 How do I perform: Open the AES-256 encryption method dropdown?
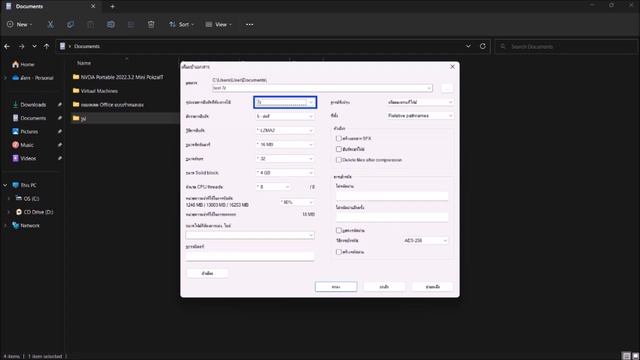[x=425, y=240]
